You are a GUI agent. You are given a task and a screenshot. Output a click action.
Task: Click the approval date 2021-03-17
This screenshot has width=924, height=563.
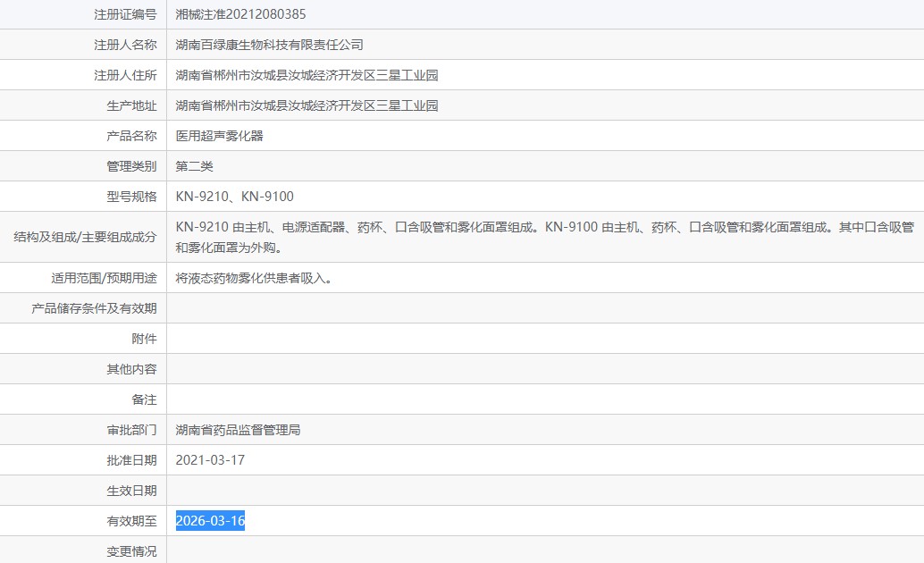tap(210, 460)
